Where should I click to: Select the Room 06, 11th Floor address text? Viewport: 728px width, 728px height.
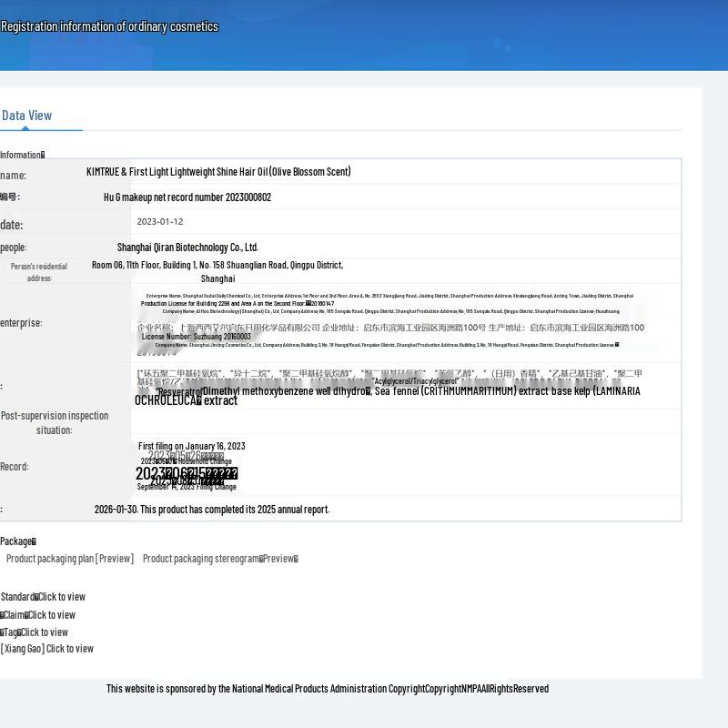click(x=217, y=271)
